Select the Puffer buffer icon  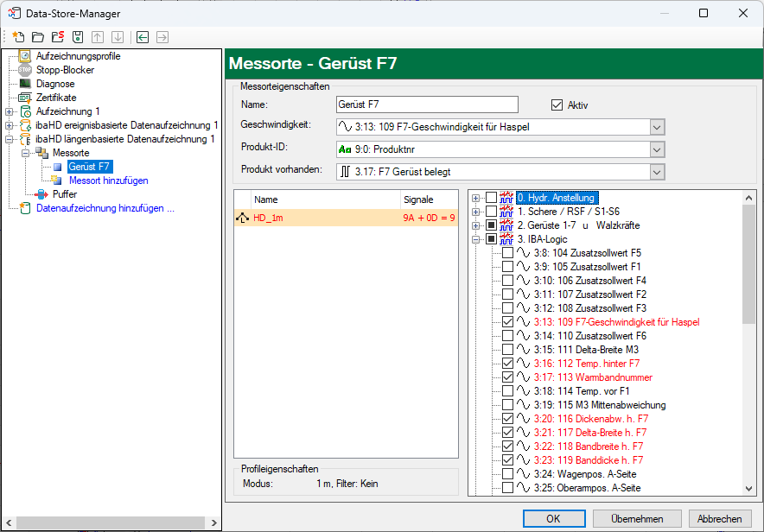tap(41, 194)
